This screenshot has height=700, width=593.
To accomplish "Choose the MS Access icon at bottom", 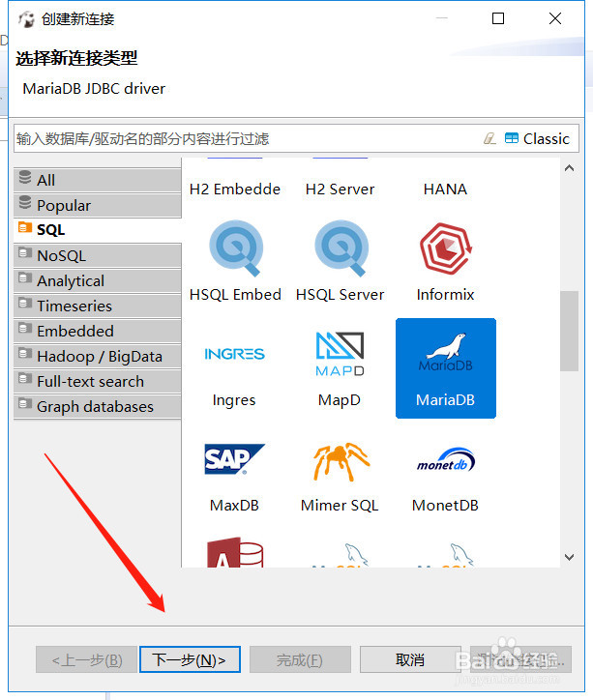I will pos(235,552).
